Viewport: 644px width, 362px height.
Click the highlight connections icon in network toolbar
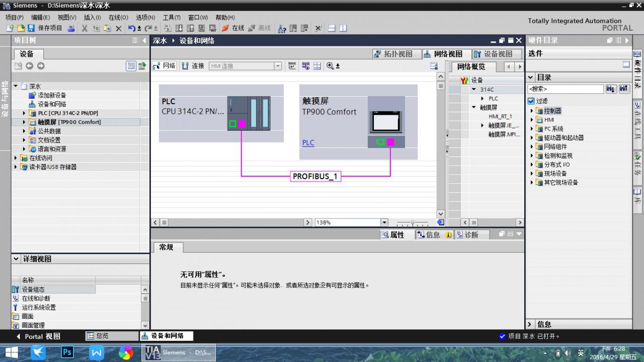(305, 66)
